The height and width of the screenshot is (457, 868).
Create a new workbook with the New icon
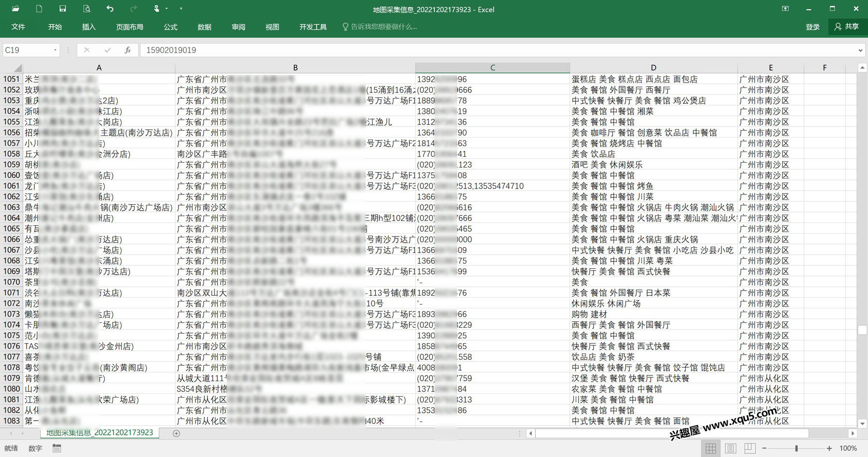click(x=39, y=9)
